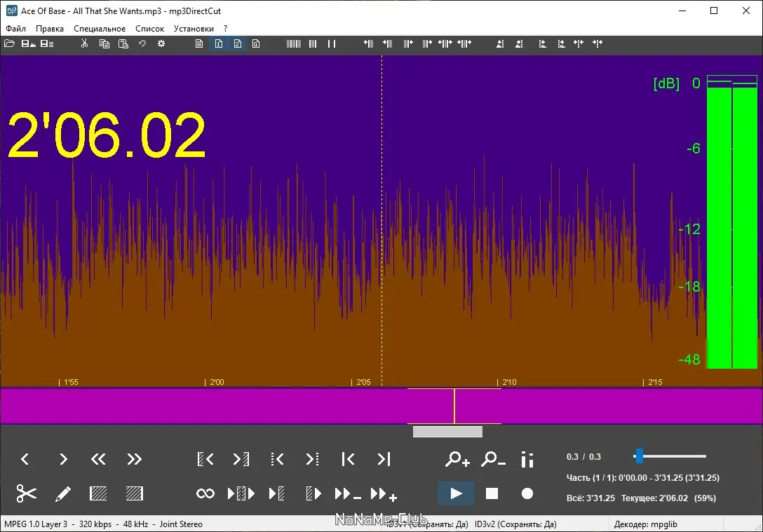Start playback with the Play button
The height and width of the screenshot is (532, 763).
[456, 493]
